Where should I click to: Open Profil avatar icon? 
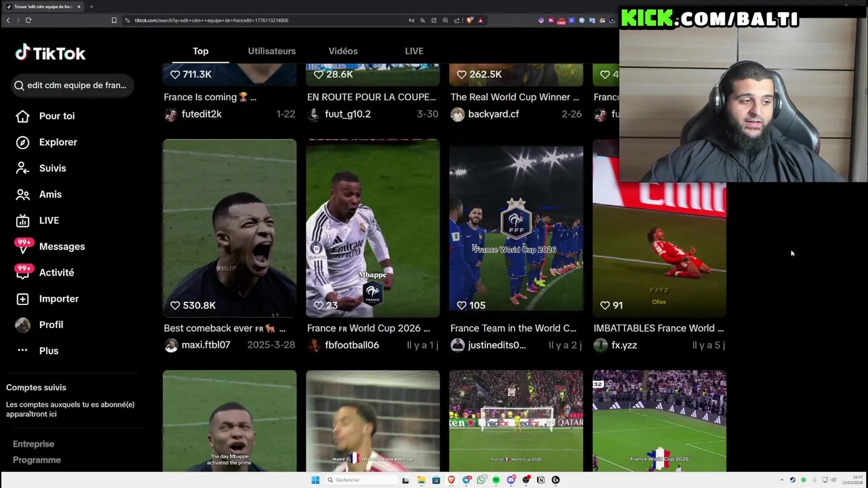[x=22, y=325]
